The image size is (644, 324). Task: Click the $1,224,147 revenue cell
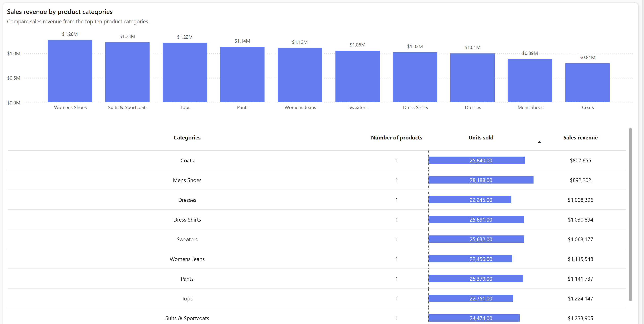[580, 298]
